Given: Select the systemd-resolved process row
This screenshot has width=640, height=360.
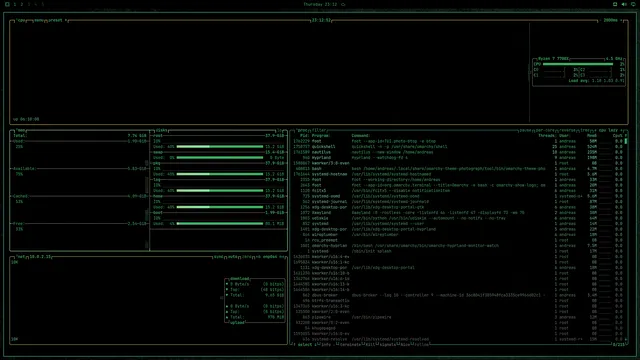Looking at the screenshot, I should [458, 339].
